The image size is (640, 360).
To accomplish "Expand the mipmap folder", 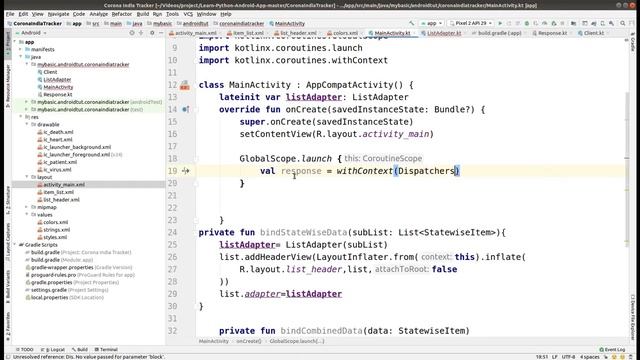I will tap(27, 207).
